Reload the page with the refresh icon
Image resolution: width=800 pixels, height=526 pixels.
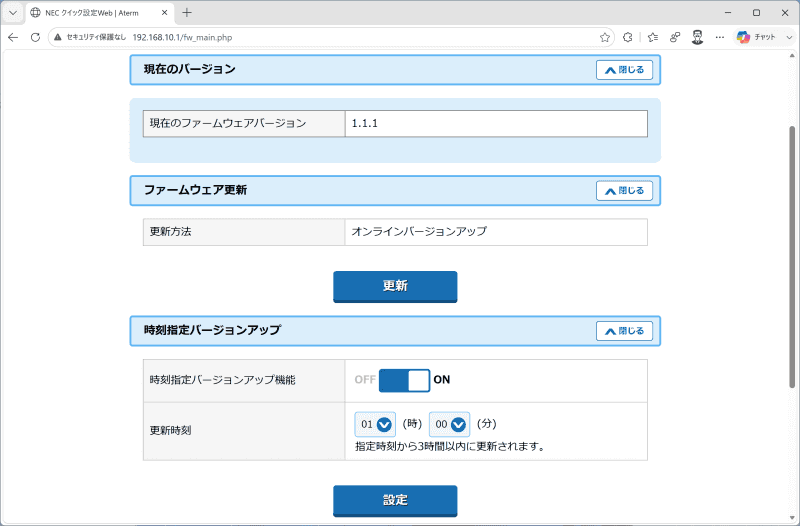tap(35, 37)
